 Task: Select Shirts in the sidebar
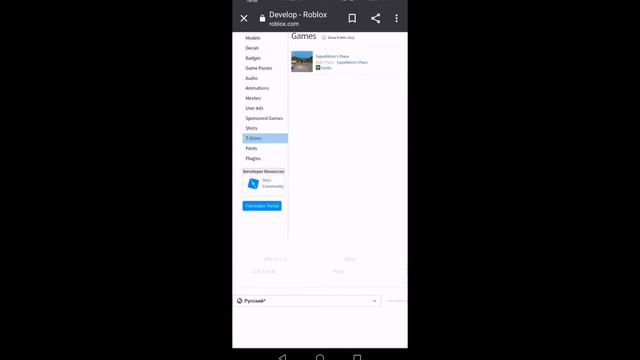[251, 128]
